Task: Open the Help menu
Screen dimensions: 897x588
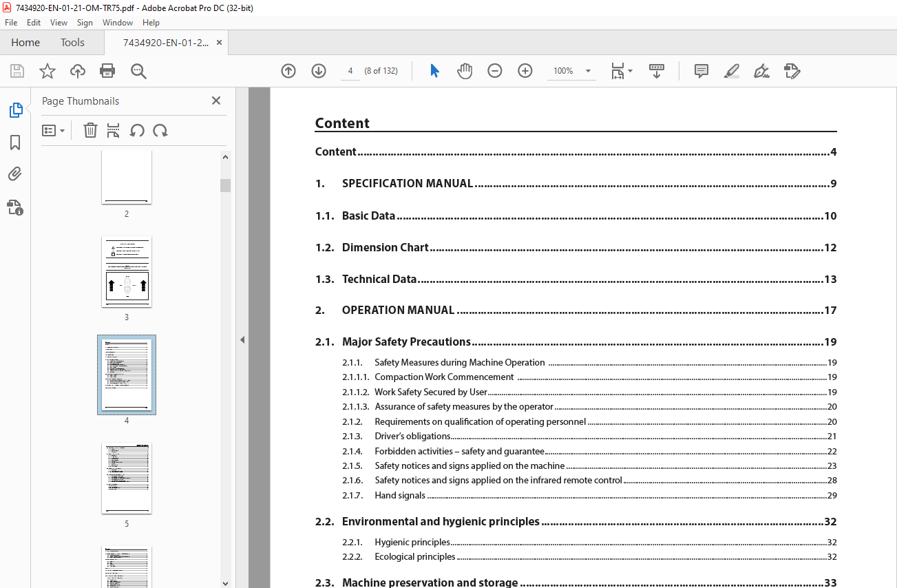Action: pos(151,23)
